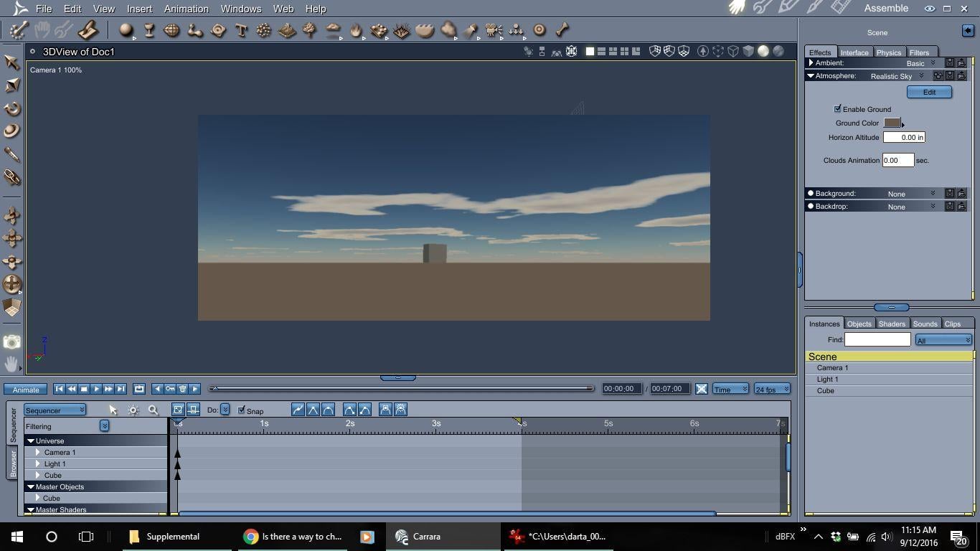Collapse the Scene panel with arrow icon
The image size is (980, 551).
click(968, 31)
